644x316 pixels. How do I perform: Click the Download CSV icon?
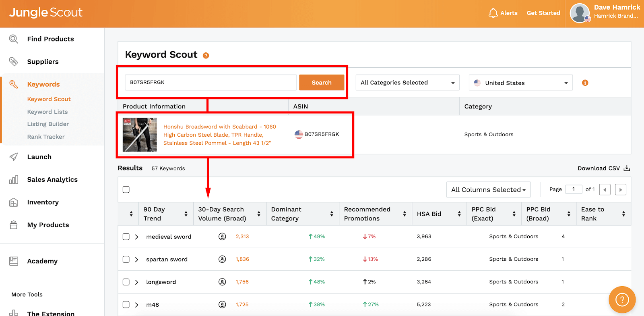627,168
